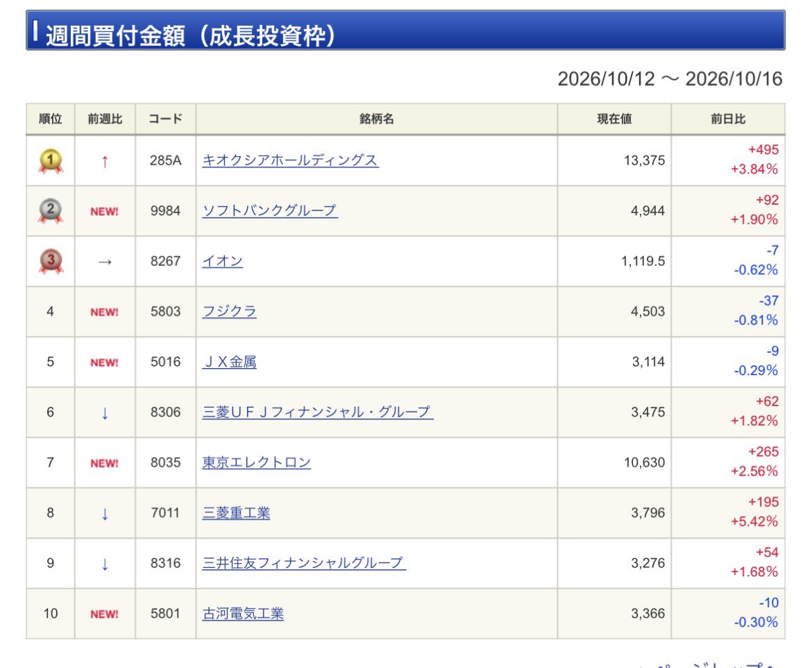Click current price 3,366

[x=648, y=614]
